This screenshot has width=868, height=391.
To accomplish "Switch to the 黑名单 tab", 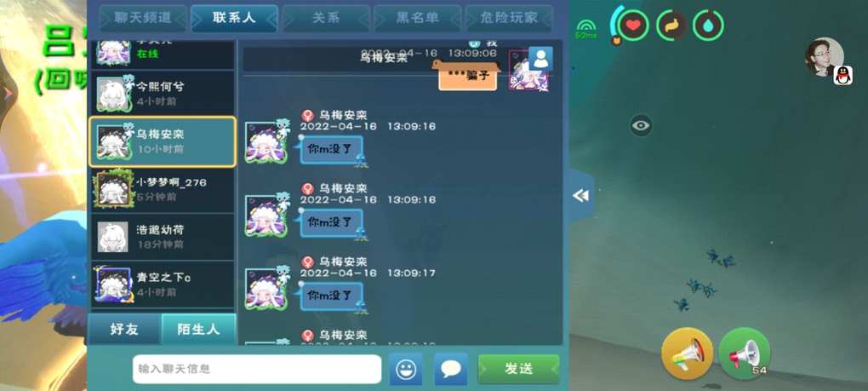I will click(x=417, y=18).
